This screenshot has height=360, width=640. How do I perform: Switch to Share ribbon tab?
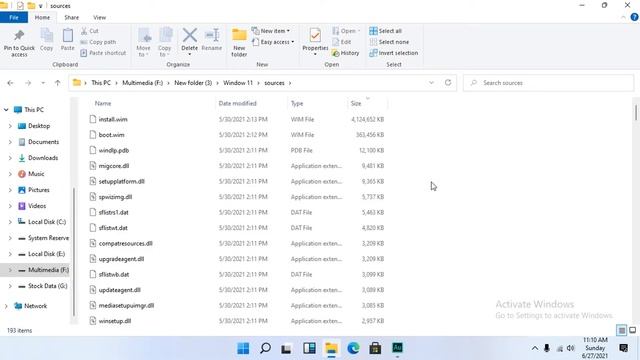click(71, 18)
